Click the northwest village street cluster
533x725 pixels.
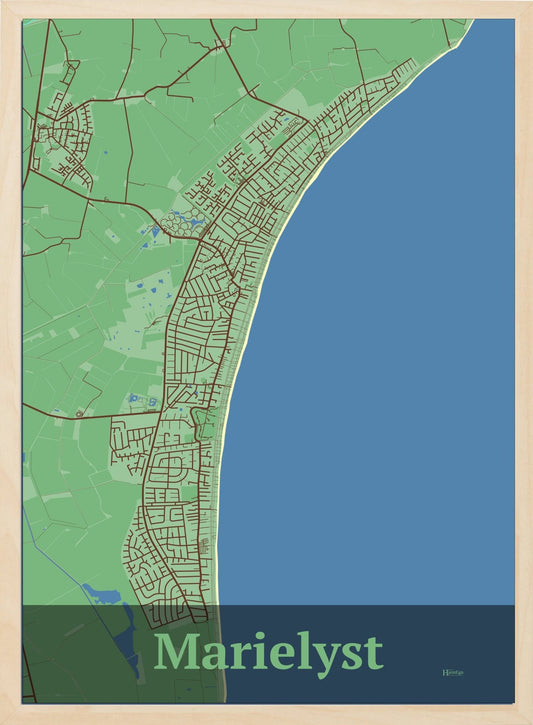64,141
